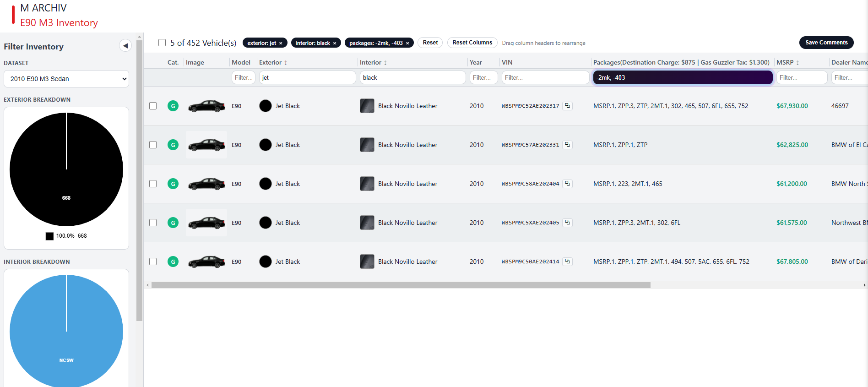Select the row checkbox for VIN WBSPM9C52AE202317

click(x=153, y=106)
